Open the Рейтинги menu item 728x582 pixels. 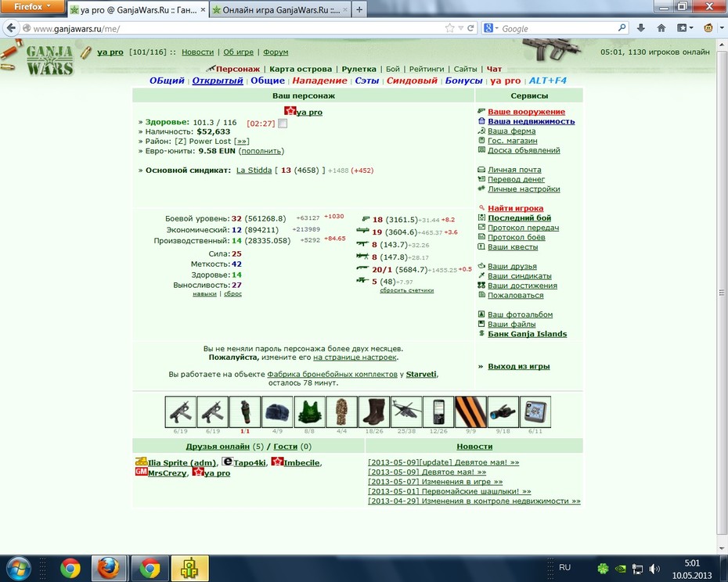click(427, 69)
